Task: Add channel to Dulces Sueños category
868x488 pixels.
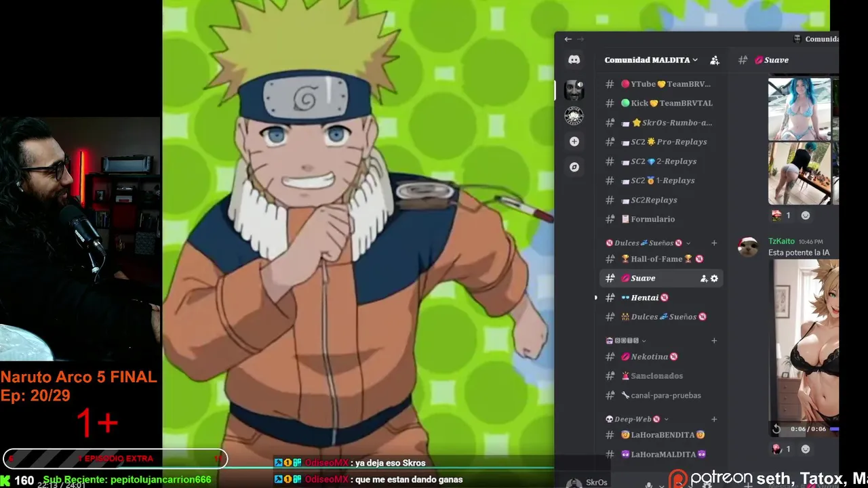Action: [x=714, y=243]
